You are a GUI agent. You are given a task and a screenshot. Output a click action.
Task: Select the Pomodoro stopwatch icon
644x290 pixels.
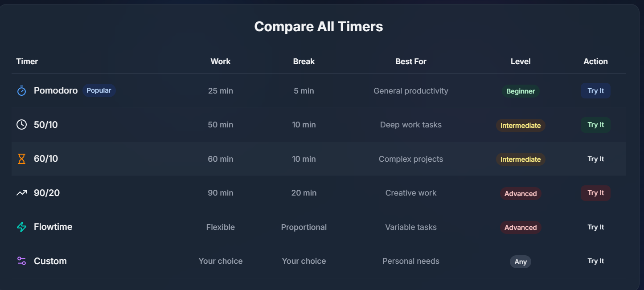click(21, 90)
